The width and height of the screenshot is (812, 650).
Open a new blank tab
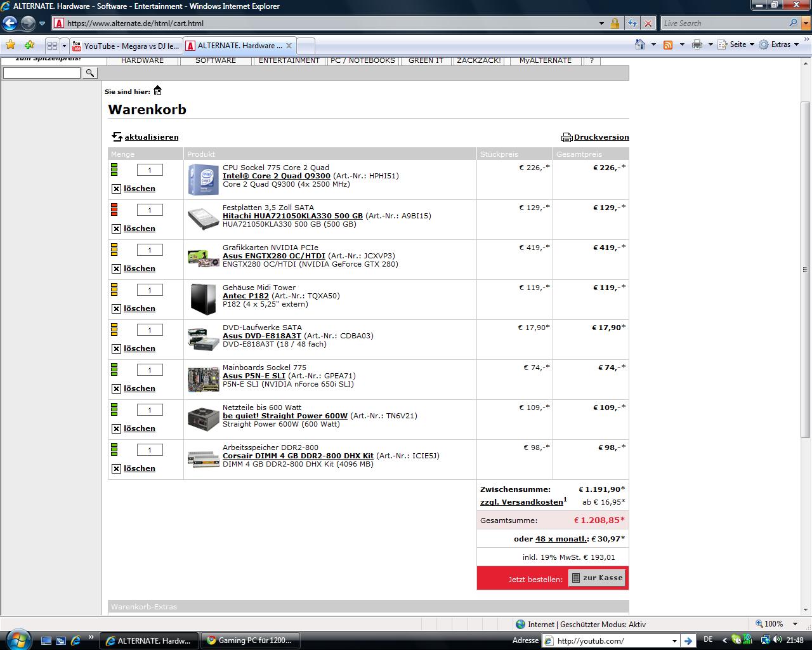305,46
